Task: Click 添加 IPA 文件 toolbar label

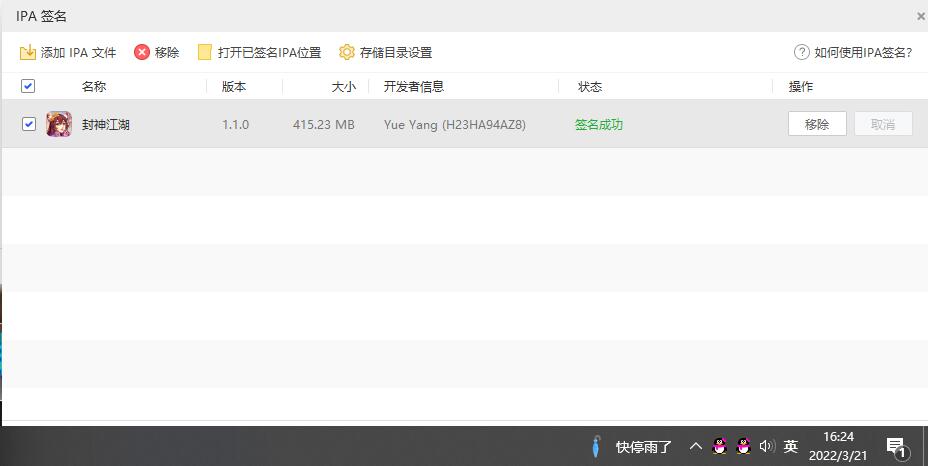Action: [x=78, y=53]
